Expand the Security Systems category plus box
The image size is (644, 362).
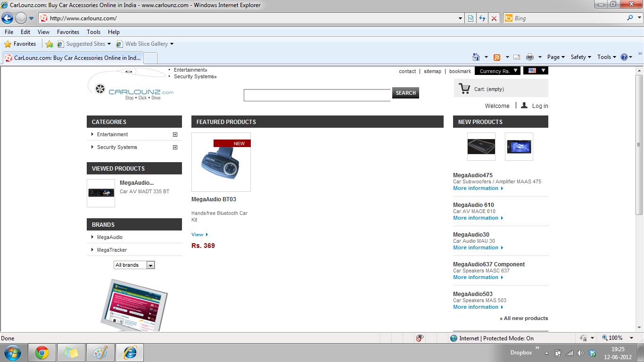[x=175, y=147]
